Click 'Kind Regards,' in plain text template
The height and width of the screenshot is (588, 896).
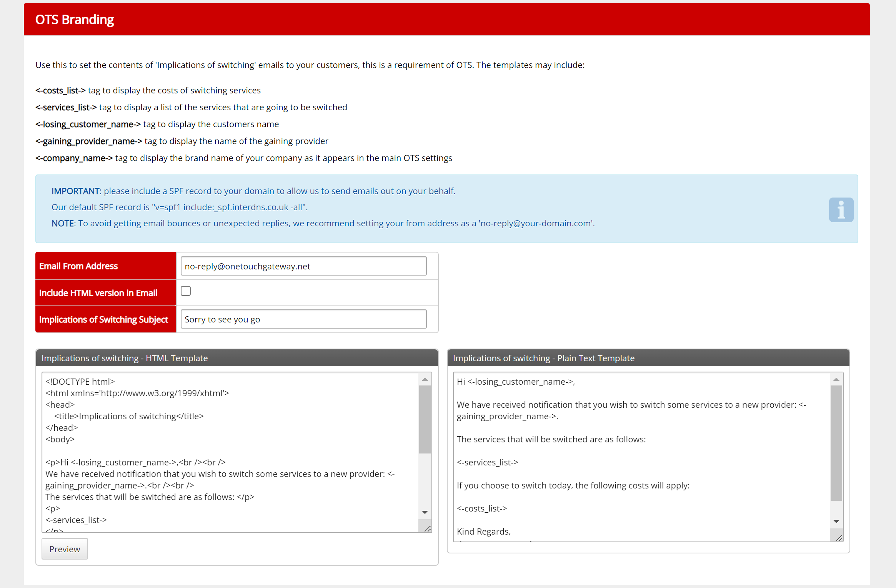pyautogui.click(x=484, y=532)
